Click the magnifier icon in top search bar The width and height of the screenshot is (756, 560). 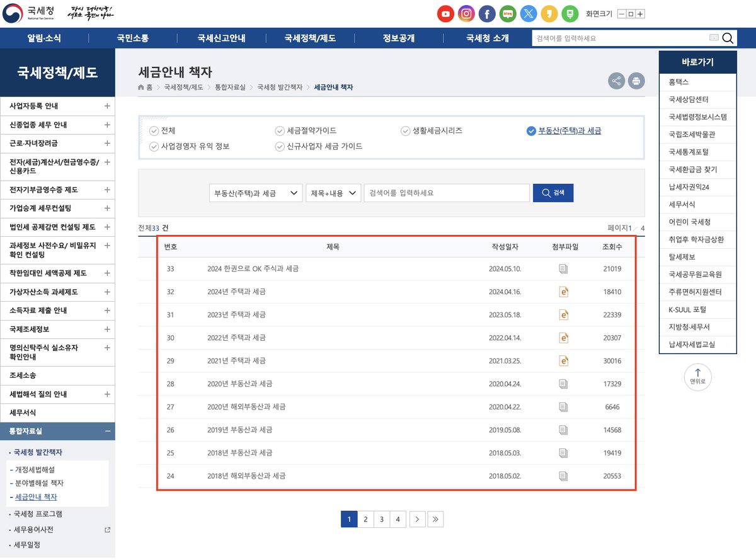coord(728,38)
